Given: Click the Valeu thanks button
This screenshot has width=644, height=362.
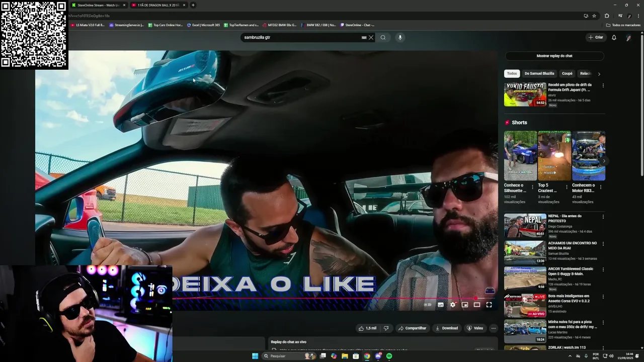Looking at the screenshot, I should 475,328.
